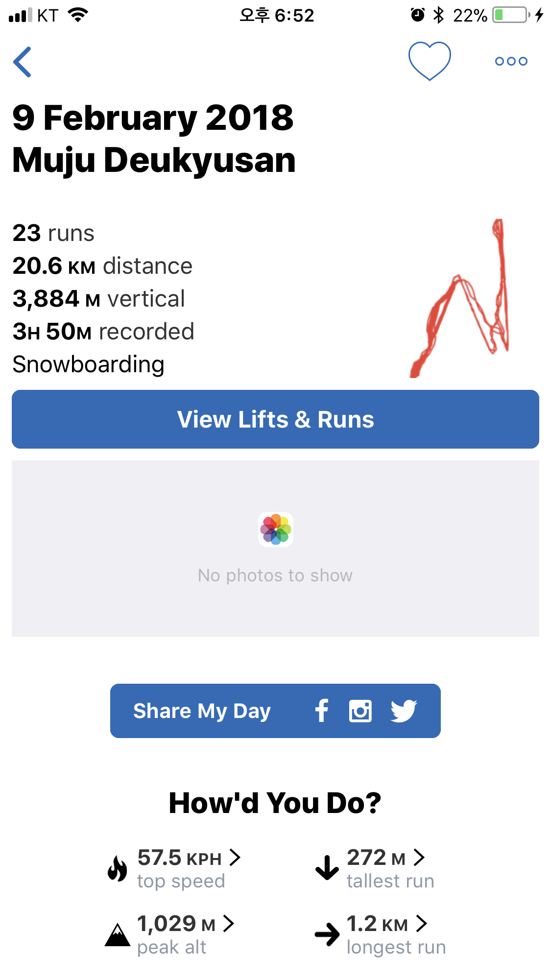Tap Share My Day label
This screenshot has width=551, height=980.
pos(202,711)
